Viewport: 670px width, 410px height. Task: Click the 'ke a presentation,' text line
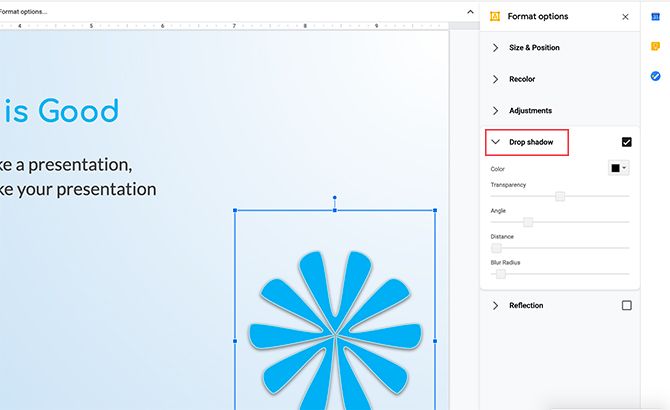pos(66,165)
